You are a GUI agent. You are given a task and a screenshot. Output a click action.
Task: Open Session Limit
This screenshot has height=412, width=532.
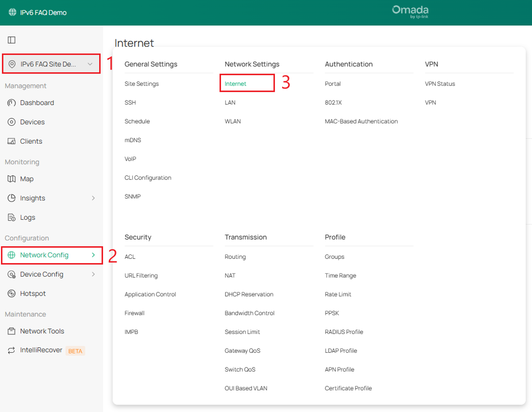242,332
